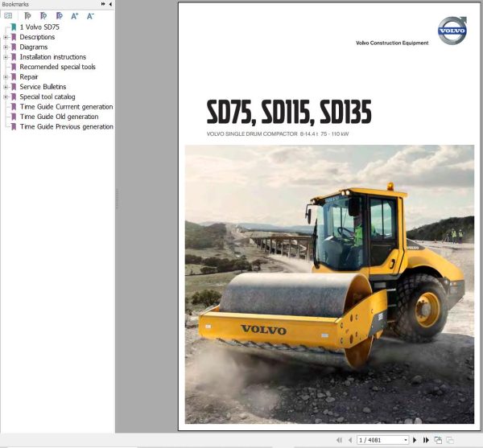Click the double-arrow in the Bookmarks header

coord(103,4)
